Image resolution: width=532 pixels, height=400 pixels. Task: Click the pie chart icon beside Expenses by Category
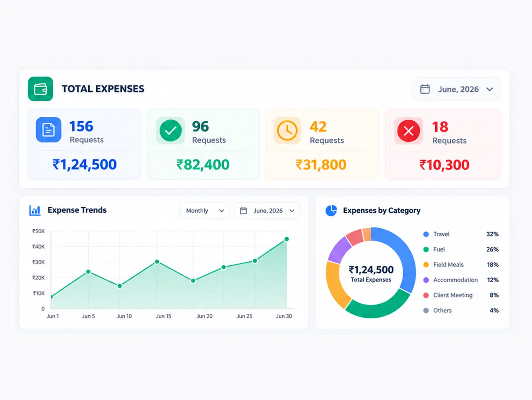pyautogui.click(x=331, y=210)
